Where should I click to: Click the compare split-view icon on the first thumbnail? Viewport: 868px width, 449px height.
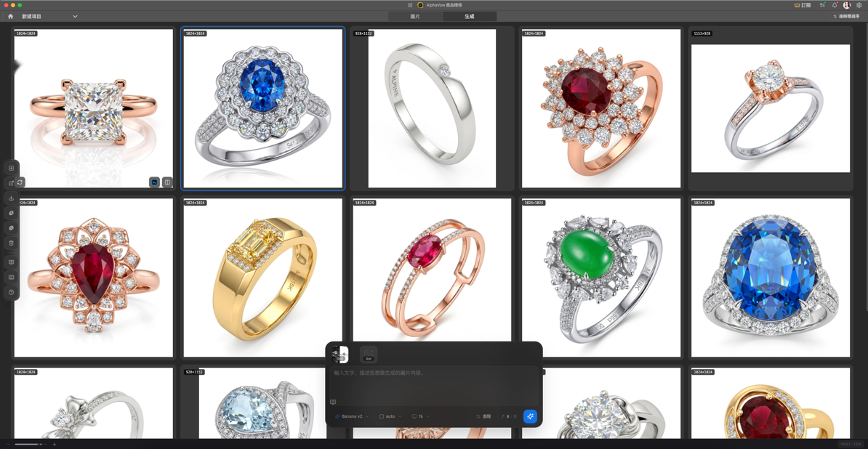tap(167, 182)
